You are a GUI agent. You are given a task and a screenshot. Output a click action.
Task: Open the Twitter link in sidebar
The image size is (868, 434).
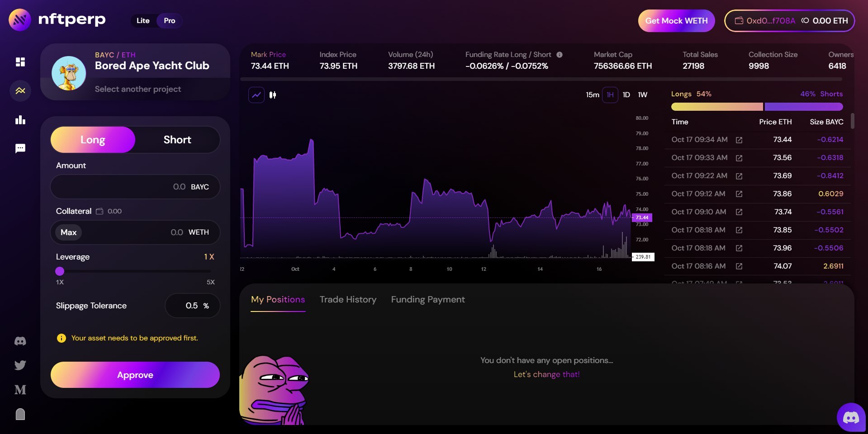20,365
